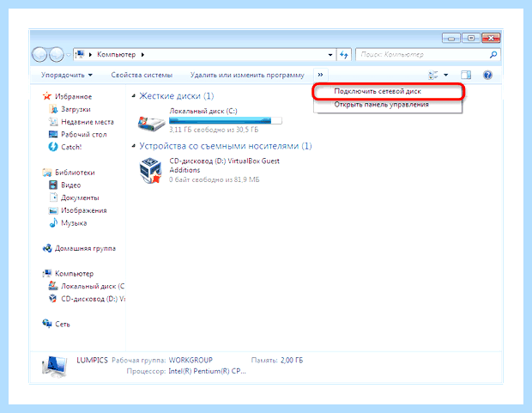Click the LUMPICS computer icon in details pane

coord(54,367)
